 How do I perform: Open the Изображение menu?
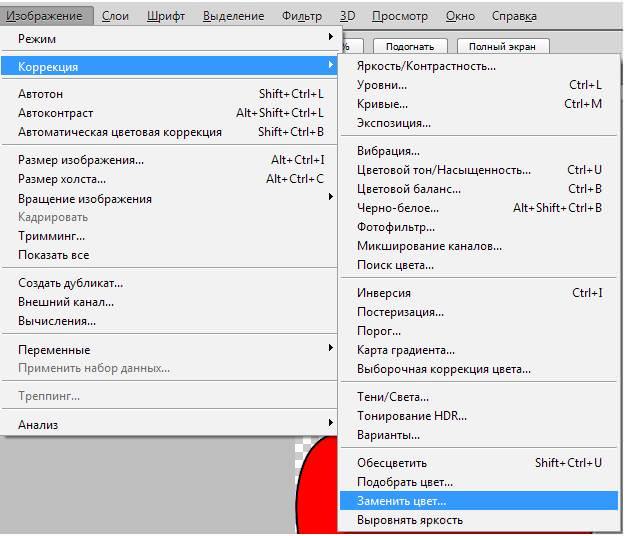[46, 16]
